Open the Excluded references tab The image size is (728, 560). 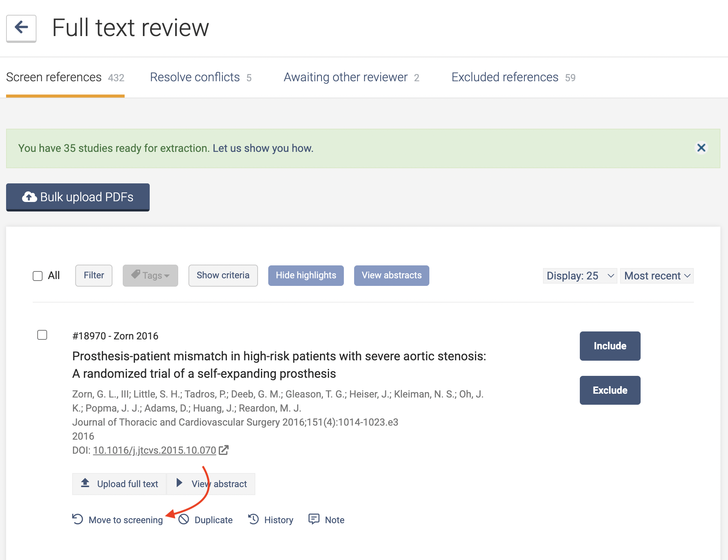click(514, 77)
